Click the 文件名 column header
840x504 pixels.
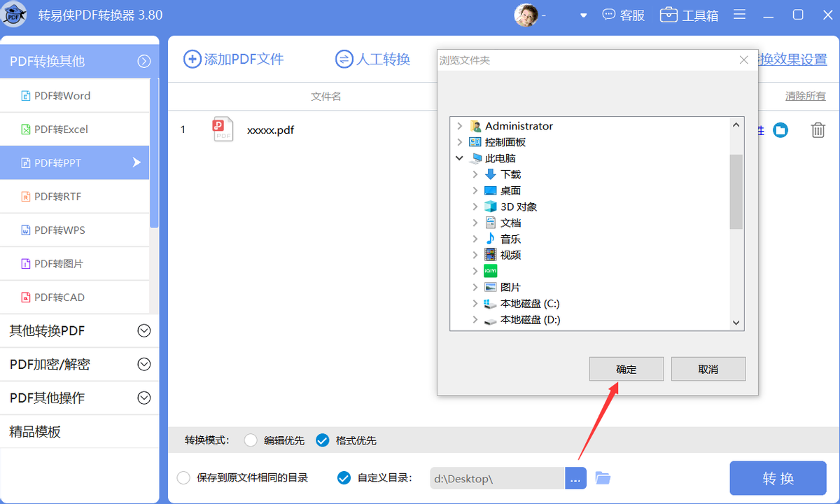[x=326, y=96]
